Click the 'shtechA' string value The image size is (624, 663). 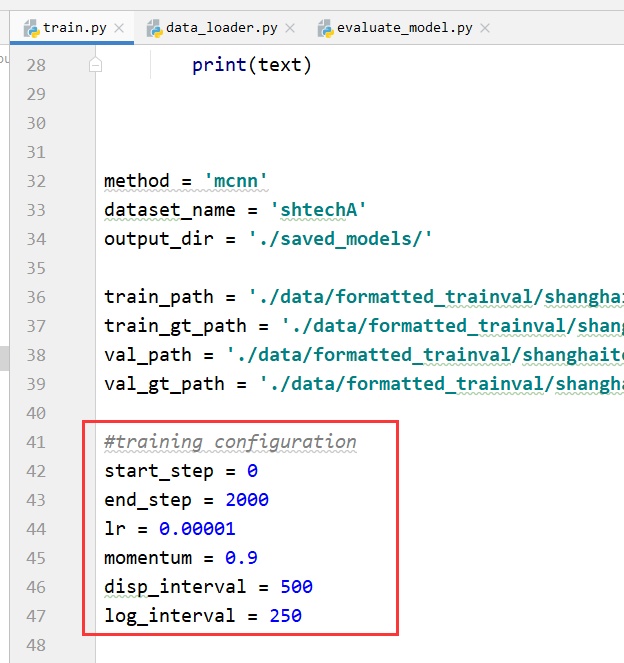point(318,210)
